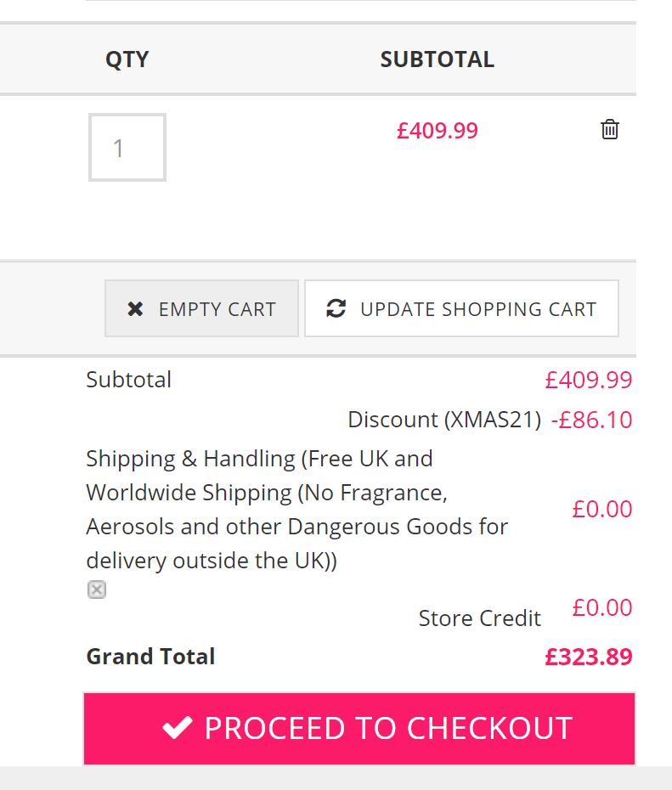
Task: Click the Discount (XMAS21) label
Action: 443,420
